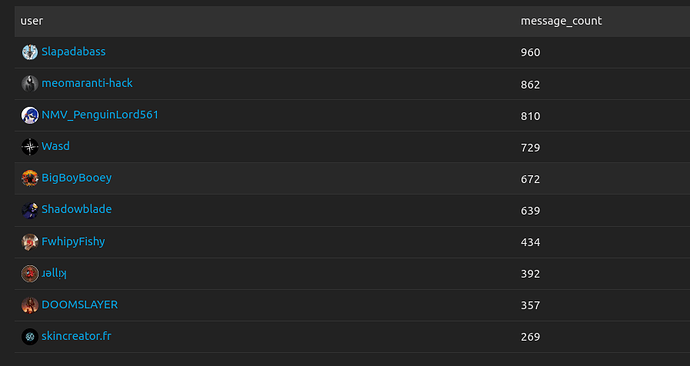
Task: Click BigBoyBooey avatar icon
Action: (x=30, y=178)
